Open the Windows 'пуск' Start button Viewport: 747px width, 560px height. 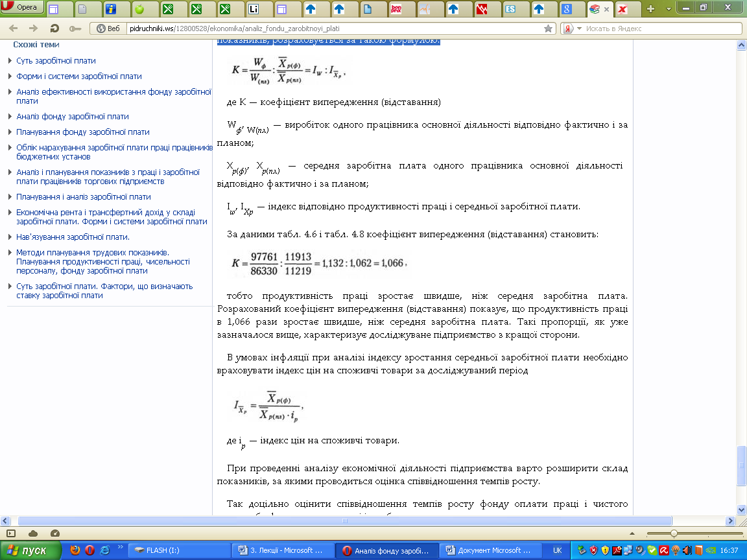pyautogui.click(x=31, y=550)
